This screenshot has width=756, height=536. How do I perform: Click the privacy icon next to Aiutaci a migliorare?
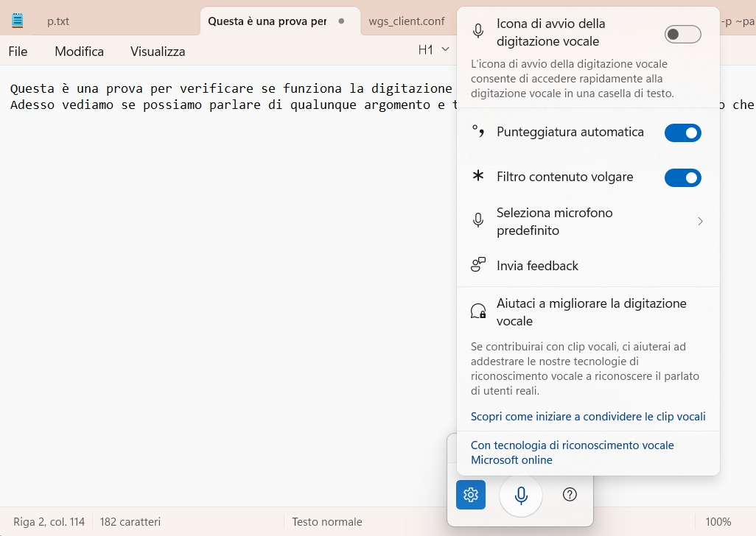tap(478, 310)
